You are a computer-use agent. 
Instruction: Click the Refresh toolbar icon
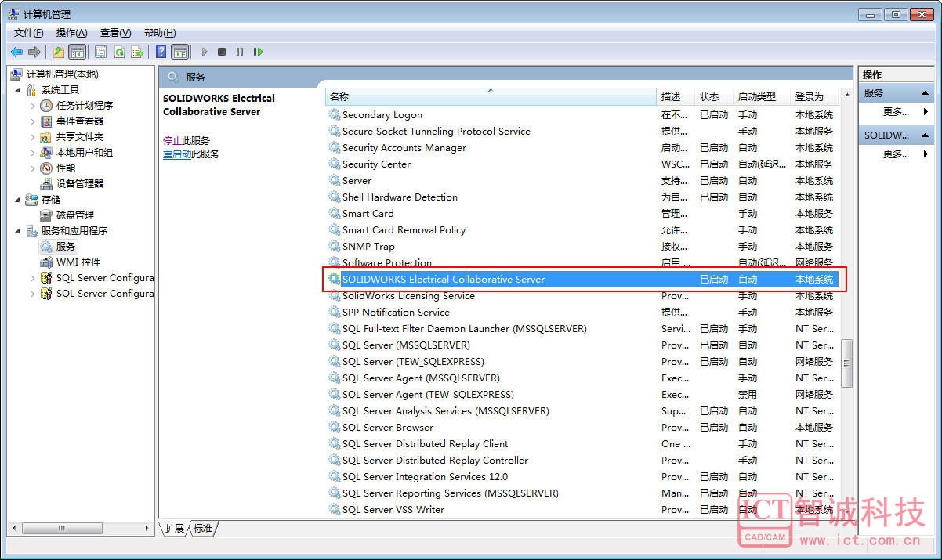click(119, 52)
